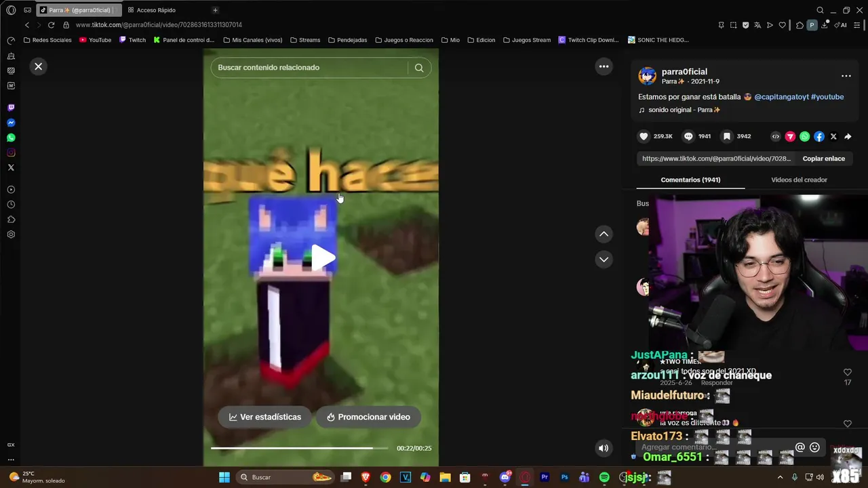Open the #youtube hashtag link
Screen dimensions: 868x488
[x=827, y=97]
